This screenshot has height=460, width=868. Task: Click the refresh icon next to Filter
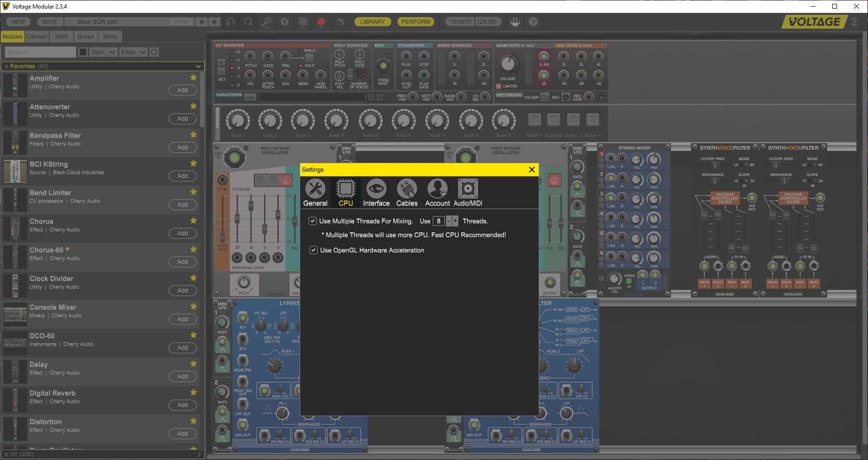point(154,52)
